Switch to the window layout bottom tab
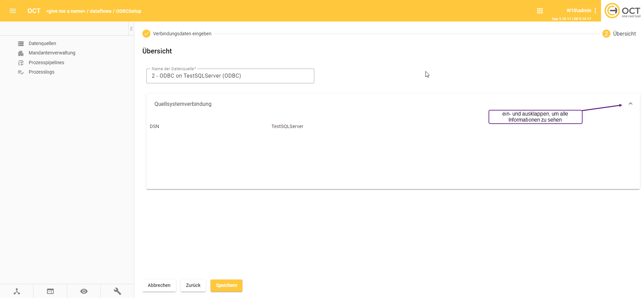Viewport: 644px width, 298px height. pyautogui.click(x=50, y=291)
